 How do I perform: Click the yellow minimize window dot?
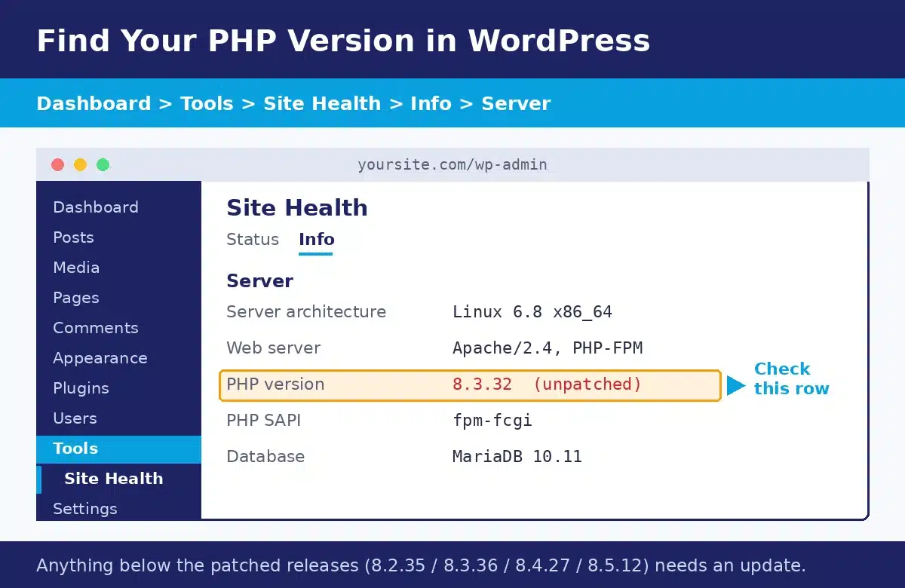80,164
